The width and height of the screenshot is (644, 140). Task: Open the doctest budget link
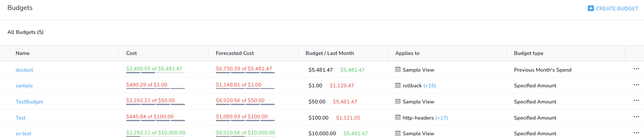coord(24,70)
